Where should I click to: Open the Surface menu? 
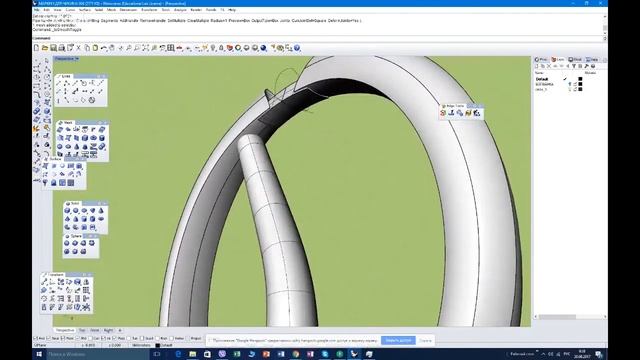point(85,9)
